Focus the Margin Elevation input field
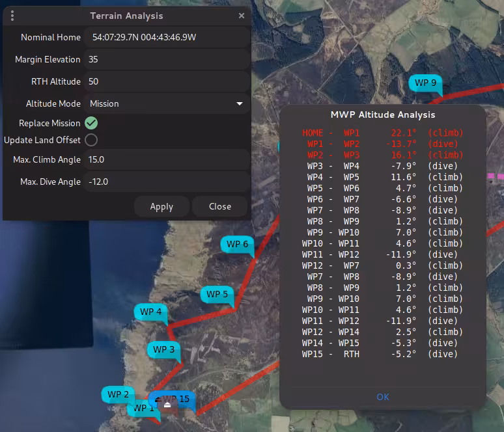 click(x=167, y=59)
